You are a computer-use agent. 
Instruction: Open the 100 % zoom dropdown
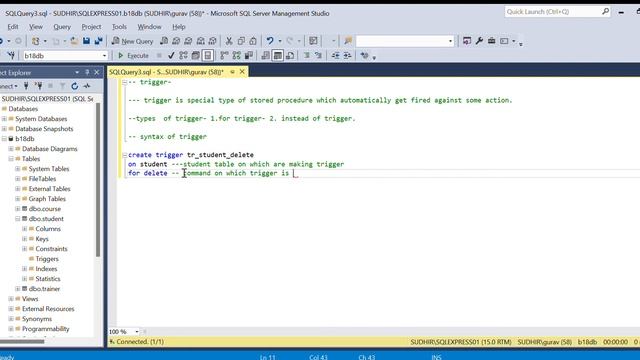137,332
